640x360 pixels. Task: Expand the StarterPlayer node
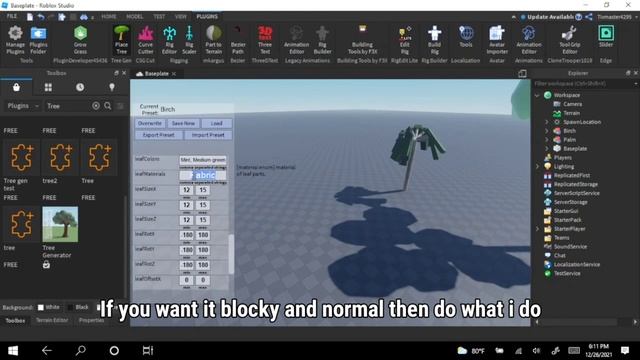tap(537, 229)
